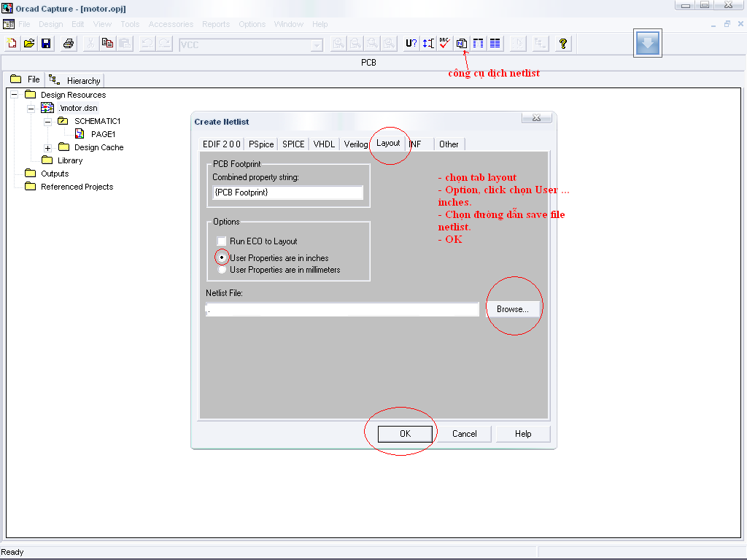This screenshot has width=747, height=560.
Task: Open the Options menu
Action: click(252, 24)
